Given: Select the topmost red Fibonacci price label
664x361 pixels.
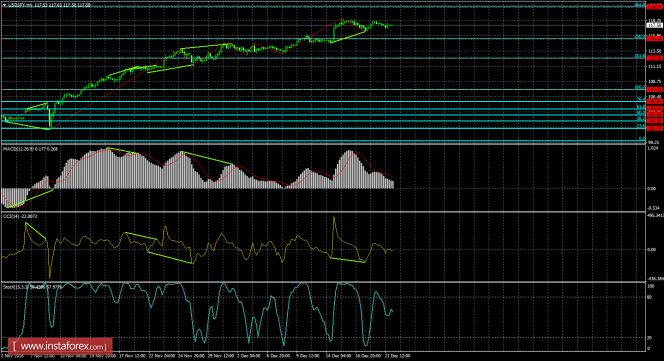Looking at the screenshot, I should [x=655, y=6].
